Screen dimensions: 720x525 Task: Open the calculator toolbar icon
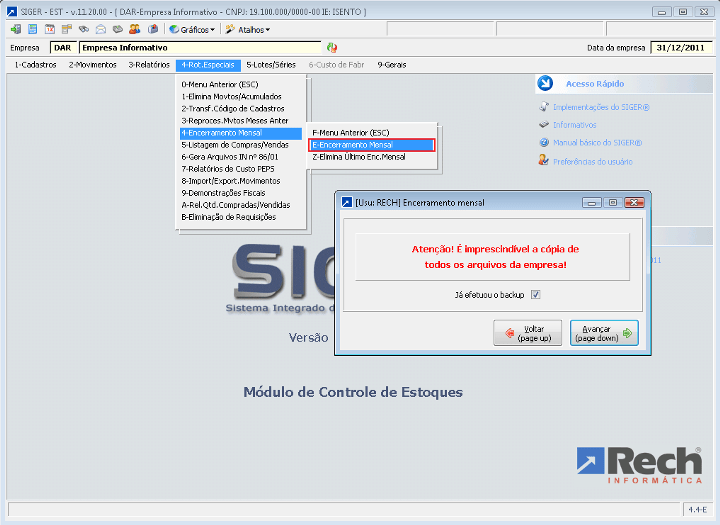click(x=32, y=29)
